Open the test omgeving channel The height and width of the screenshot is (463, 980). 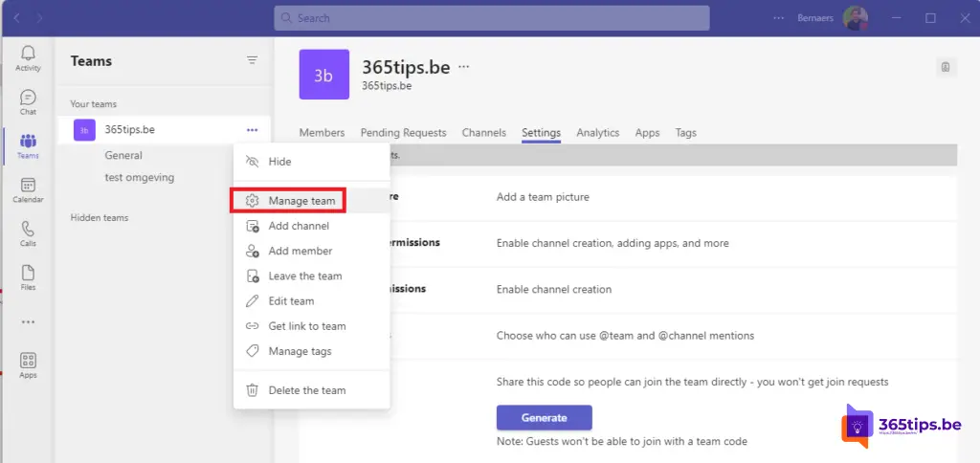coord(140,178)
